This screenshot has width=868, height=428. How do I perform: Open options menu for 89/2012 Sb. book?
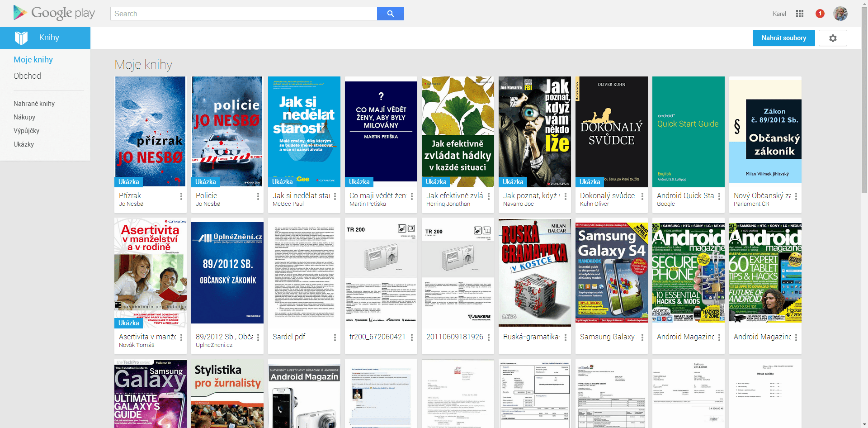(x=258, y=338)
